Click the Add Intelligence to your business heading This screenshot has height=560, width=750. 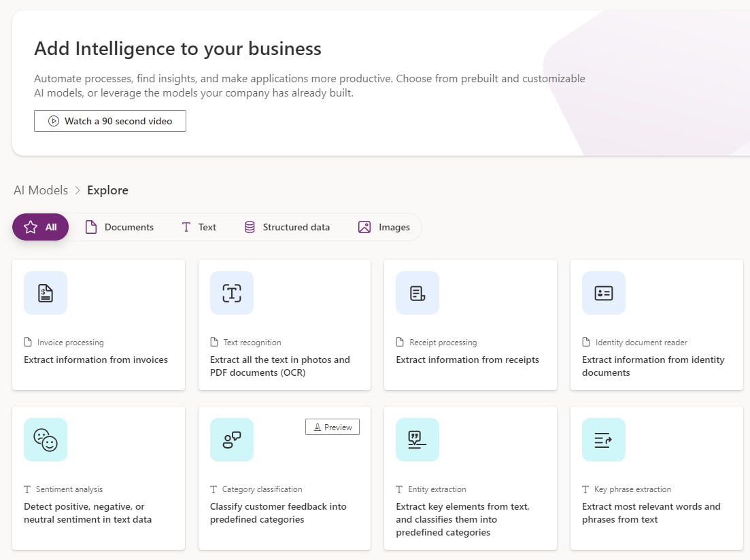pos(177,49)
